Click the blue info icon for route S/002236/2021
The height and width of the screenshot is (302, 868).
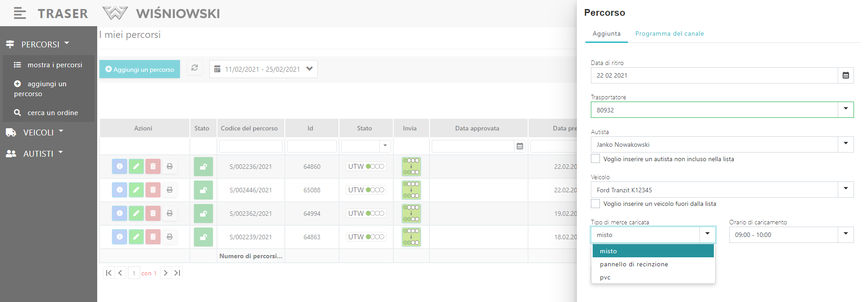pos(119,167)
